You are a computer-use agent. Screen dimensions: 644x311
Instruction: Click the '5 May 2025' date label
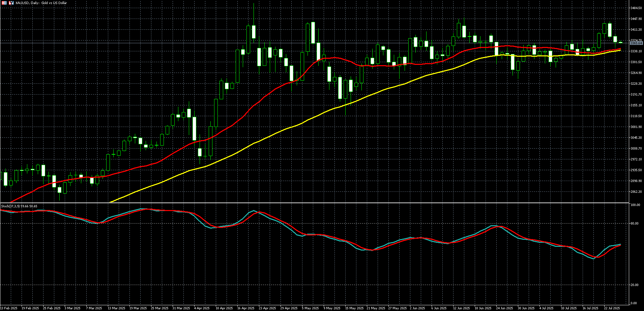coord(310,308)
